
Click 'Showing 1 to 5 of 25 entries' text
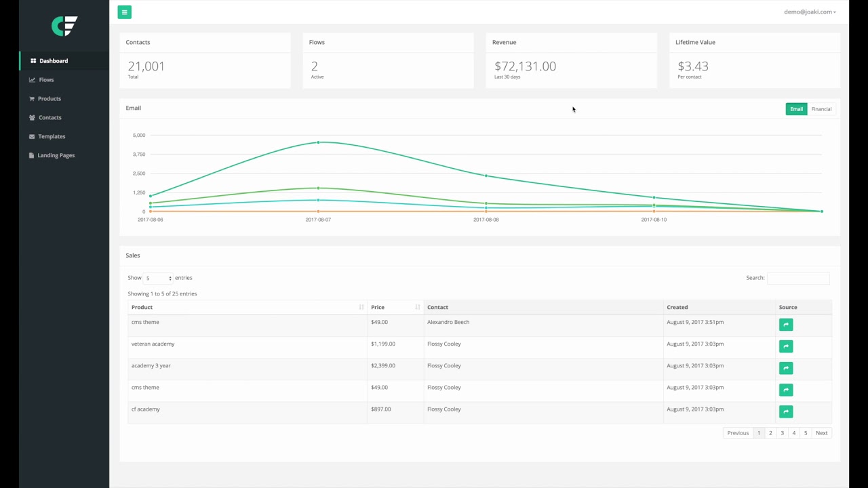(162, 293)
